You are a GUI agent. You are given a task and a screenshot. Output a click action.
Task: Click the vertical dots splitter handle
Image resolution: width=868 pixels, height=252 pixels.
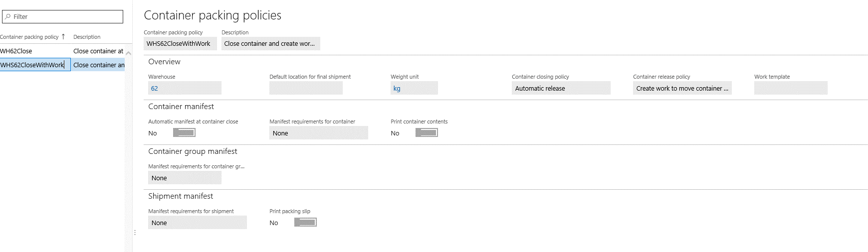[x=135, y=233]
